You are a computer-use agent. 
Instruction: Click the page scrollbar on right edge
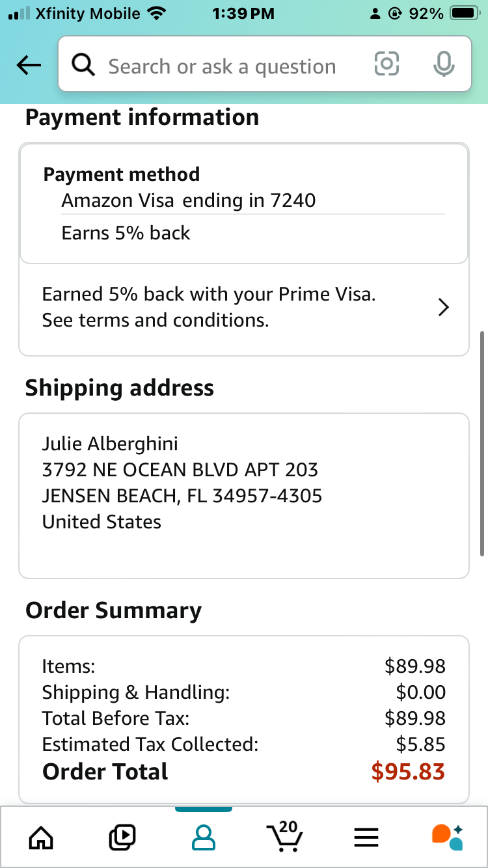(481, 444)
